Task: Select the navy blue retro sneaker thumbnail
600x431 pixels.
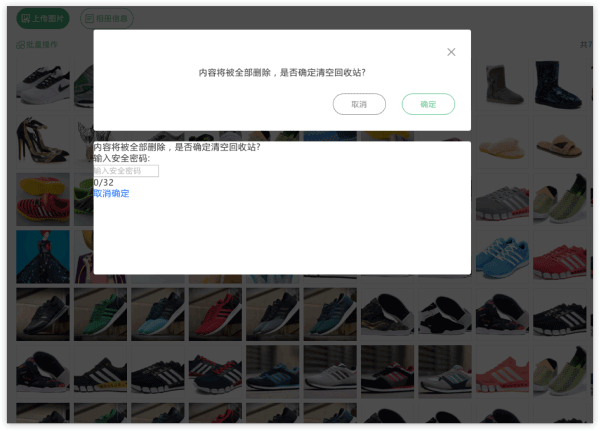Action: pyautogui.click(x=272, y=371)
